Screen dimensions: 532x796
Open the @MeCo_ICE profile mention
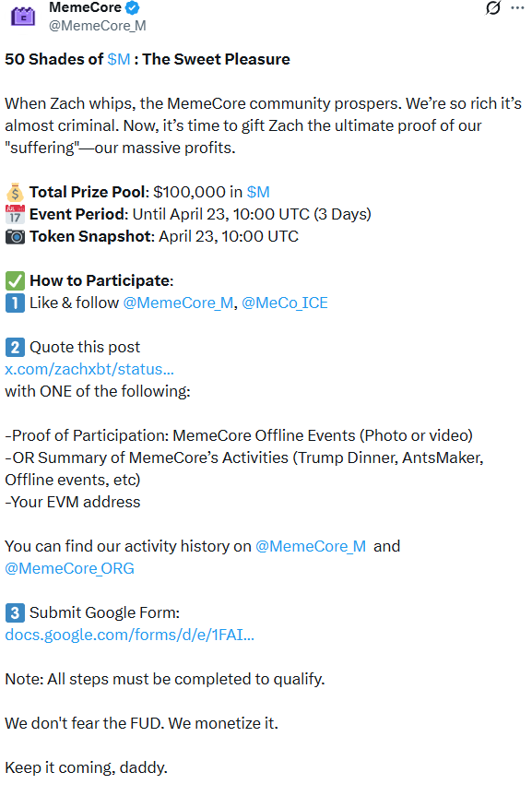[x=285, y=303]
